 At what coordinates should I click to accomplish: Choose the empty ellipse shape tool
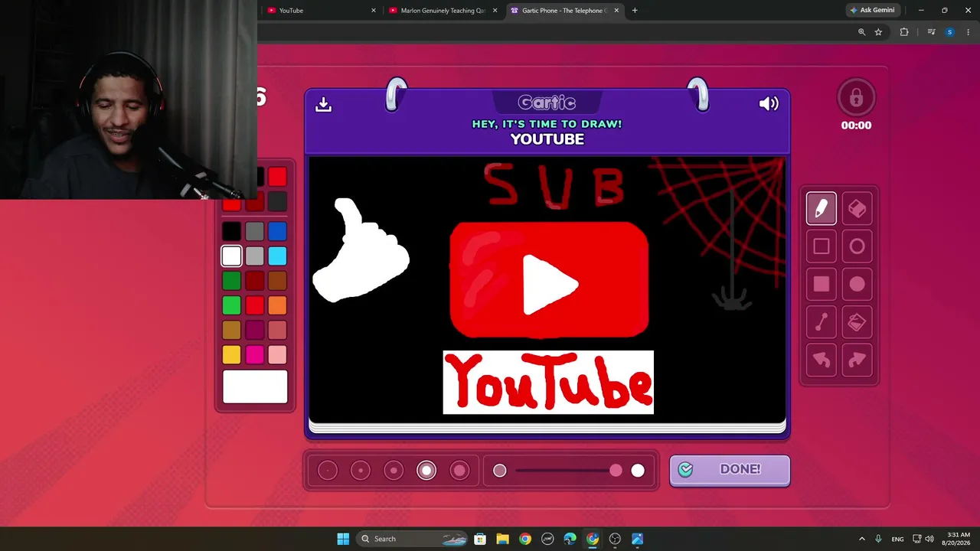tap(857, 246)
